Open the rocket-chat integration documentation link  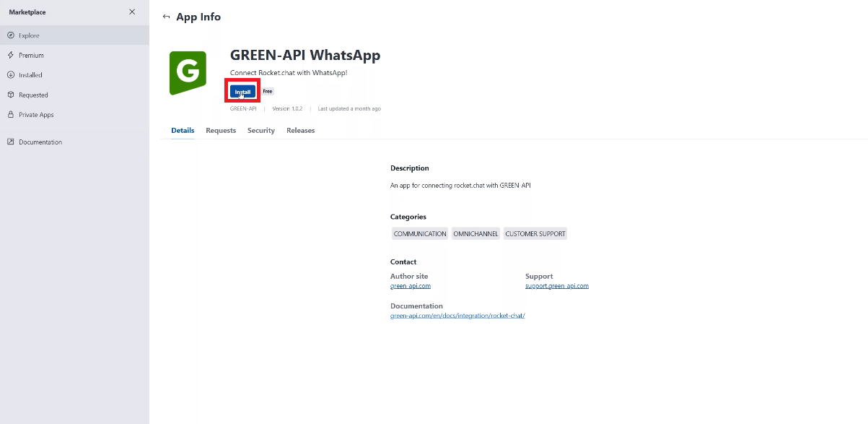457,315
